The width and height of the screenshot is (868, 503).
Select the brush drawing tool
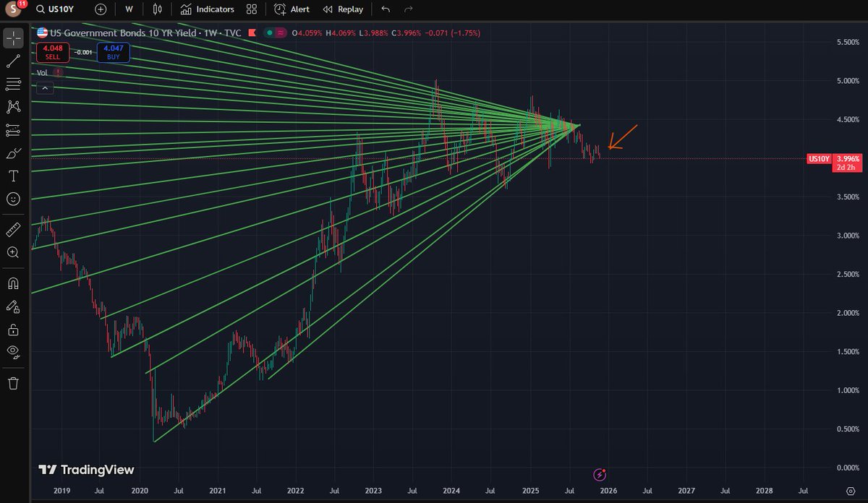tap(13, 153)
